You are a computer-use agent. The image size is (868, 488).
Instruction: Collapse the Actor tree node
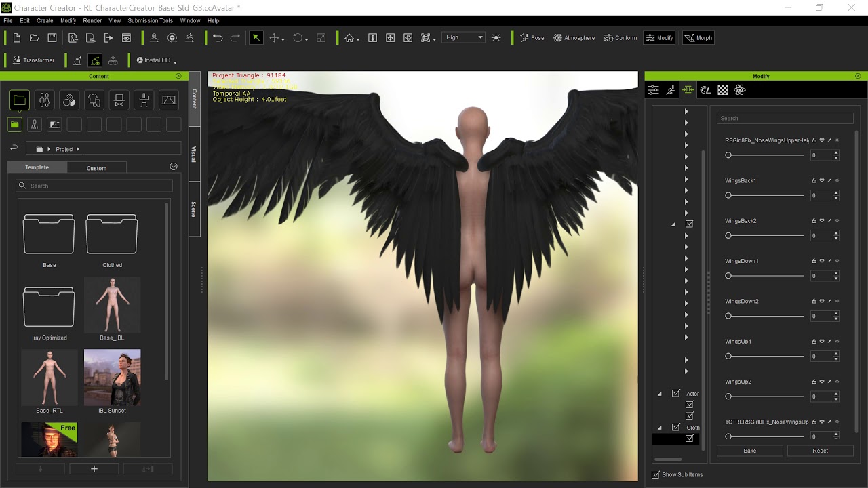point(659,394)
